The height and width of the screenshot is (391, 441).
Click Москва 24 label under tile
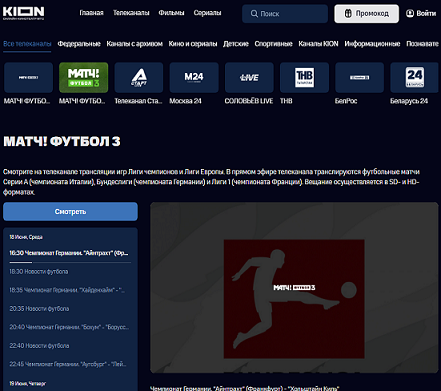click(x=185, y=101)
